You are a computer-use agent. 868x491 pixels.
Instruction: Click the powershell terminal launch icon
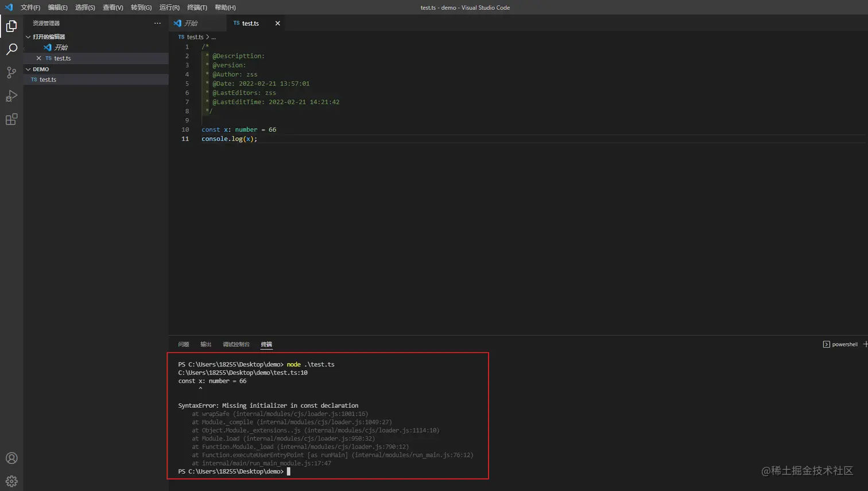[826, 344]
